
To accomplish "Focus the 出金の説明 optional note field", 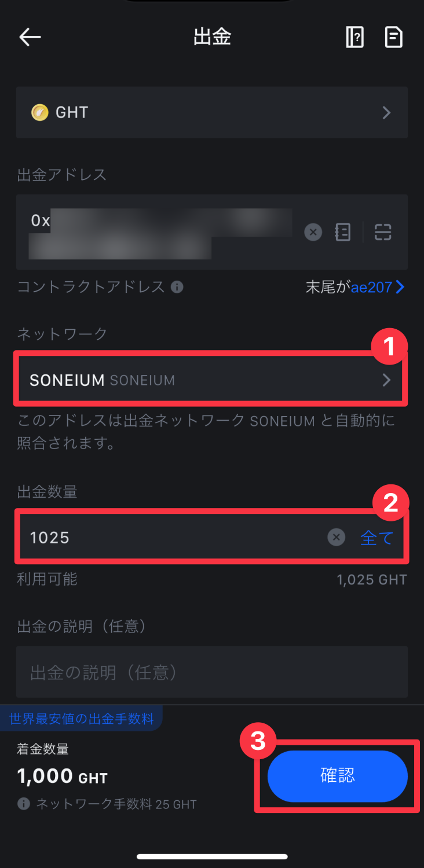I will click(212, 672).
